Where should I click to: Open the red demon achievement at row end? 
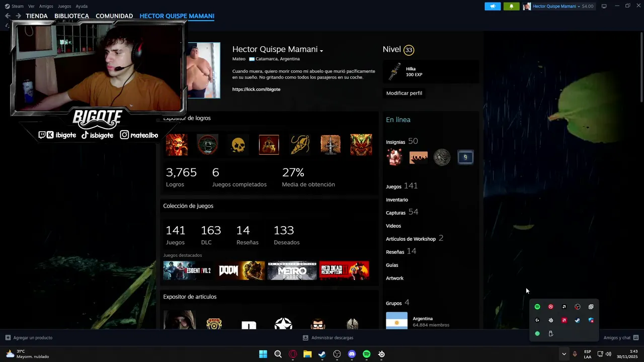(x=361, y=145)
